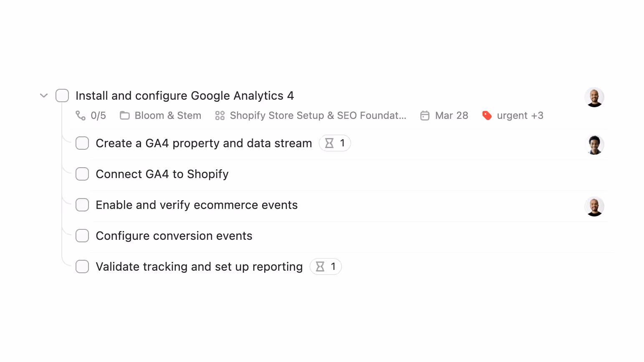
Task: Expand the truncated Shopify Store Setup list name
Action: click(x=318, y=116)
